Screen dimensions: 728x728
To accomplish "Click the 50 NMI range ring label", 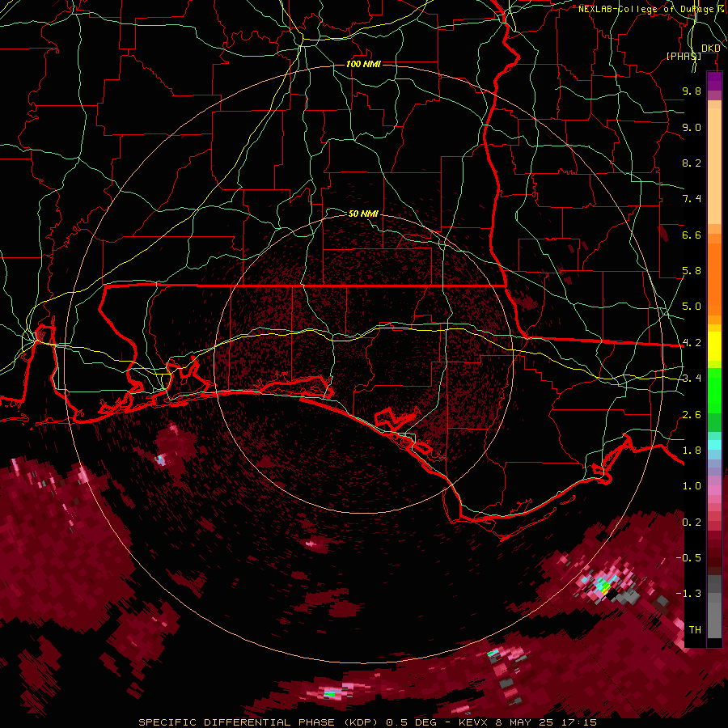I will [363, 214].
